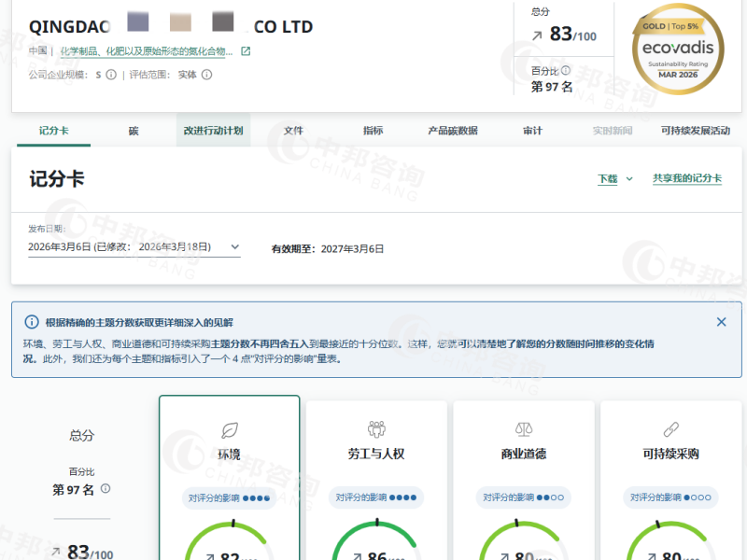
Task: Click 对评分的影响 indicator on 环境 card
Action: 229,498
